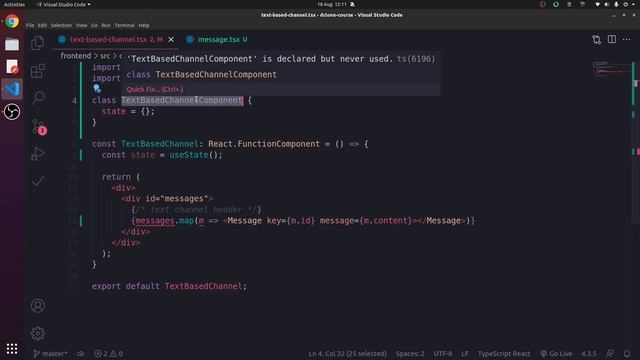Click the minimap code overview
The width and height of the screenshot is (640, 360).
(x=611, y=69)
